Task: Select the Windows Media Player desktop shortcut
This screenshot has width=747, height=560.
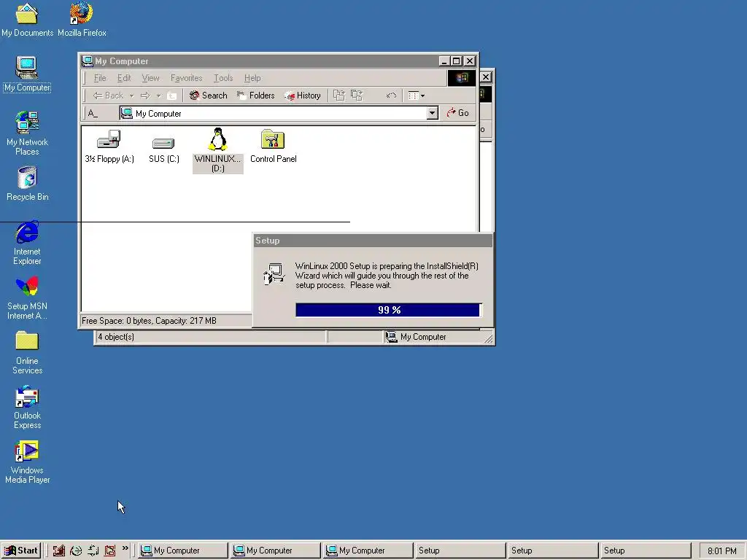Action: (27, 451)
